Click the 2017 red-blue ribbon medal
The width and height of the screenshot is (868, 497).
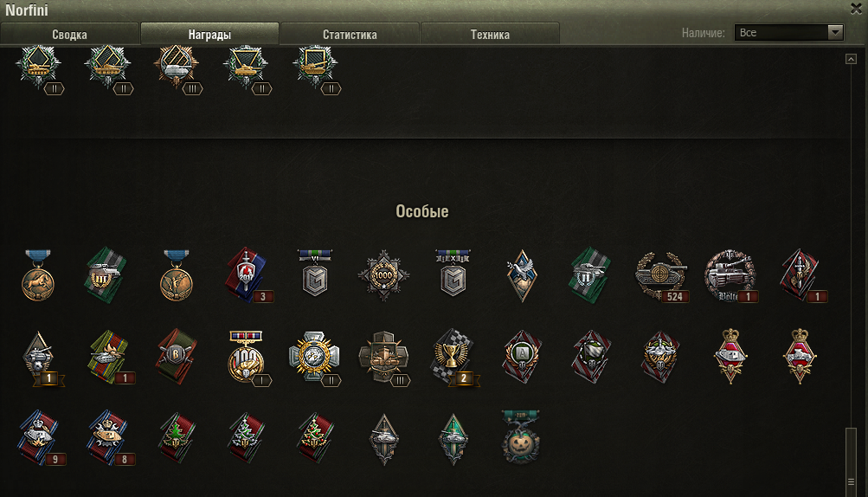pos(247,275)
